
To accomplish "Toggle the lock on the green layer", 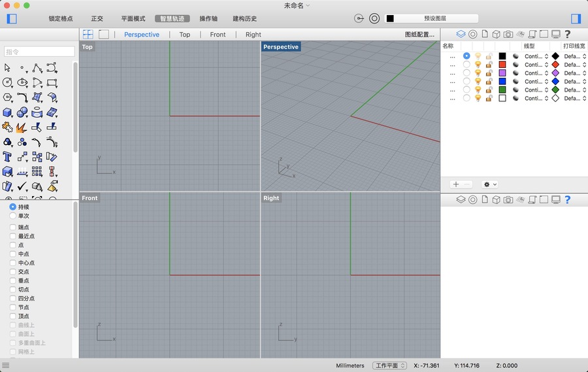I will click(x=489, y=90).
